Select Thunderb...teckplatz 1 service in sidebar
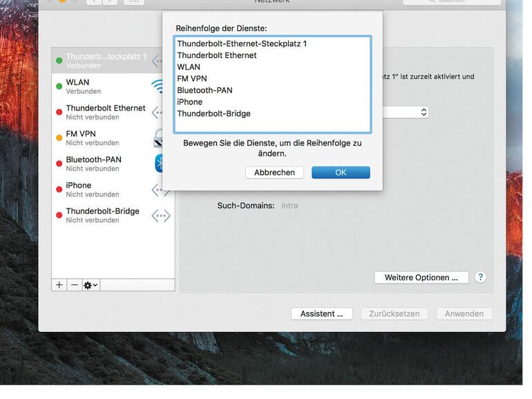This screenshot has height=399, width=532. click(107, 61)
